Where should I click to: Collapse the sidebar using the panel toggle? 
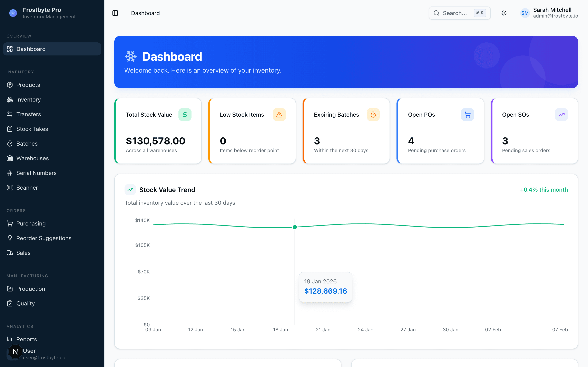point(115,13)
